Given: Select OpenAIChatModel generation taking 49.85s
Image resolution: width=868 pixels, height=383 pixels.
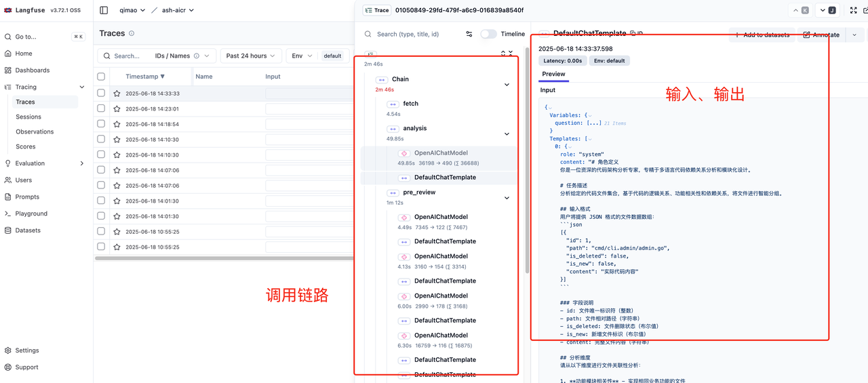Looking at the screenshot, I should pos(439,157).
